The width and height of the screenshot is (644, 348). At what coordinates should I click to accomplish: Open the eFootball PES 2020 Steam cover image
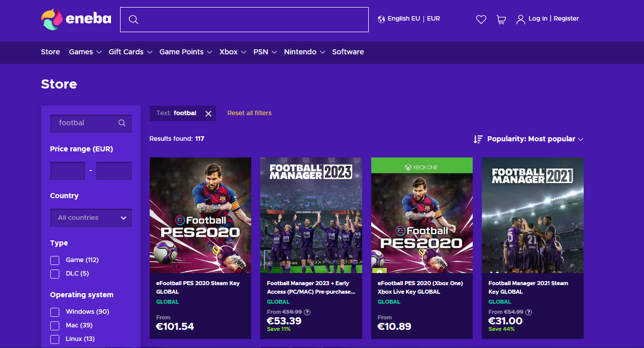[200, 215]
